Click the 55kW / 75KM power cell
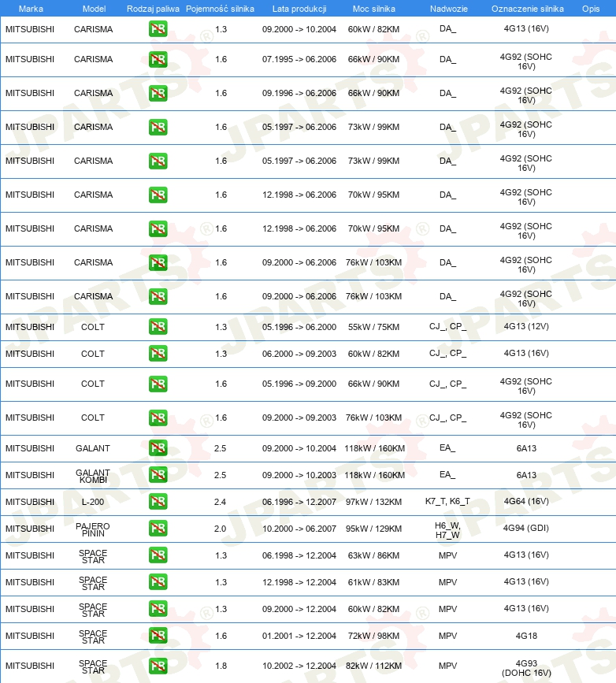 (374, 327)
